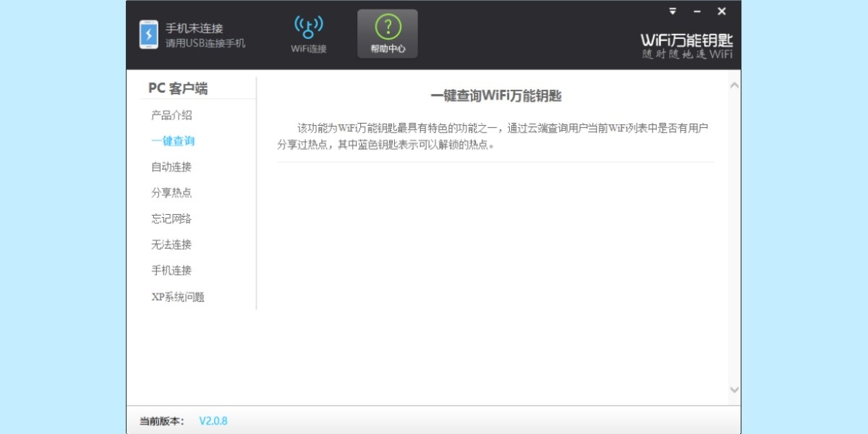Viewport: 868px width, 434px height.
Task: Select 手机连接 in the sidebar
Action: [x=171, y=271]
